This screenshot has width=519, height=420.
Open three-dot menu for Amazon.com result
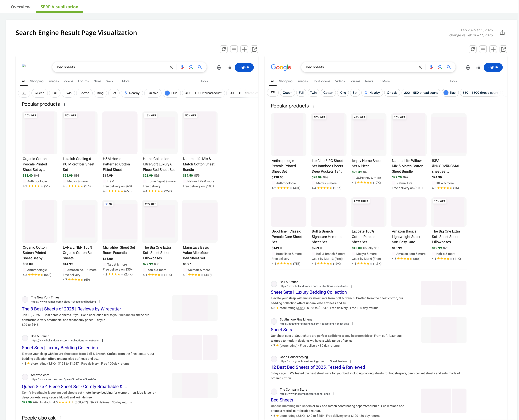[100, 380]
